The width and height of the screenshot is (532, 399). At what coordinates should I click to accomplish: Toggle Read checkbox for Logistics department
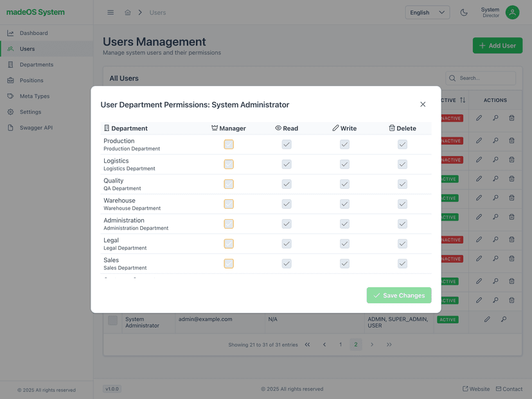tap(287, 164)
